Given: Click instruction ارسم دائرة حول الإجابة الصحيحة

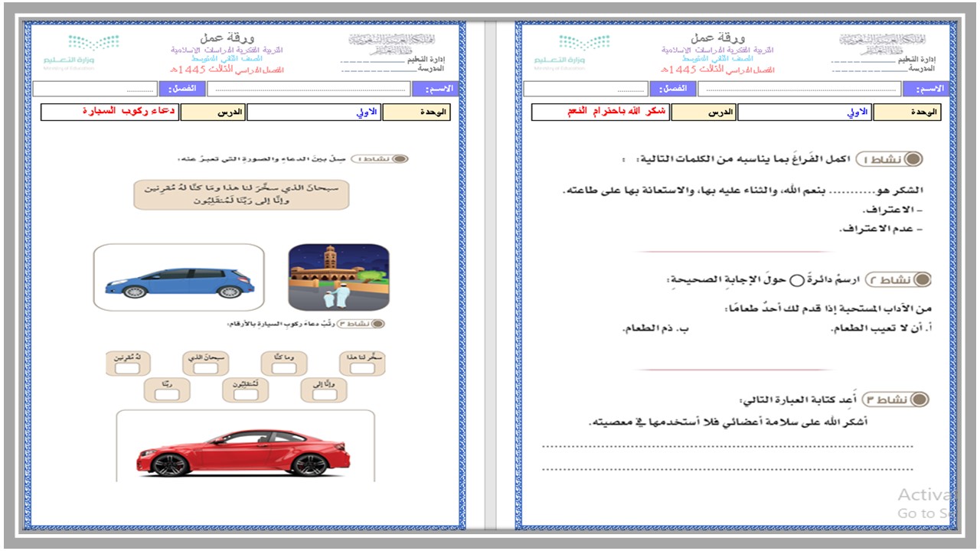Looking at the screenshot, I should point(764,280).
